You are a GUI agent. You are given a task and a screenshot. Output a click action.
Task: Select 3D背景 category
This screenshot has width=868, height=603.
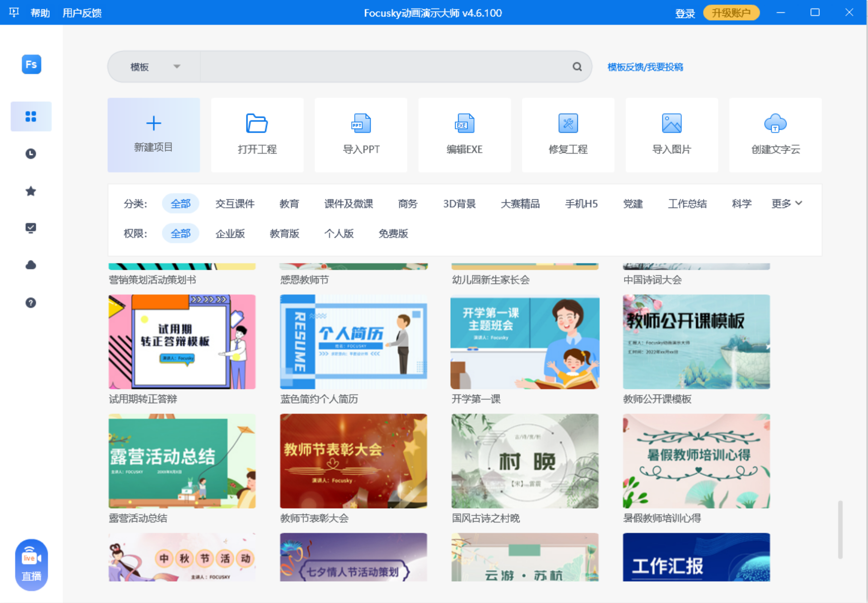[x=459, y=204]
